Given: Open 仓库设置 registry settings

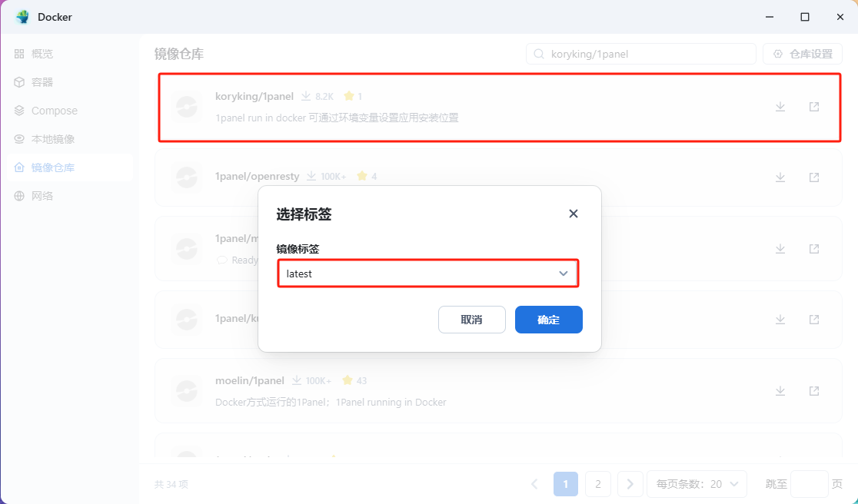Looking at the screenshot, I should (802, 54).
